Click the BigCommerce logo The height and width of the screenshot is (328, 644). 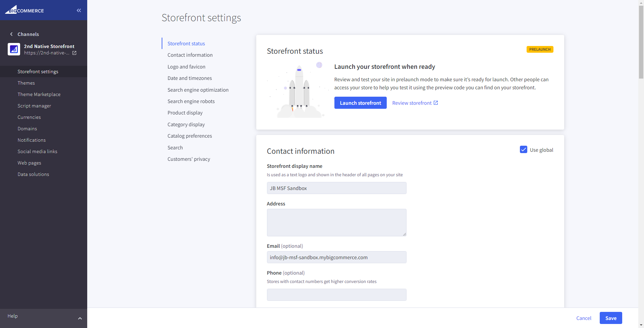[24, 10]
